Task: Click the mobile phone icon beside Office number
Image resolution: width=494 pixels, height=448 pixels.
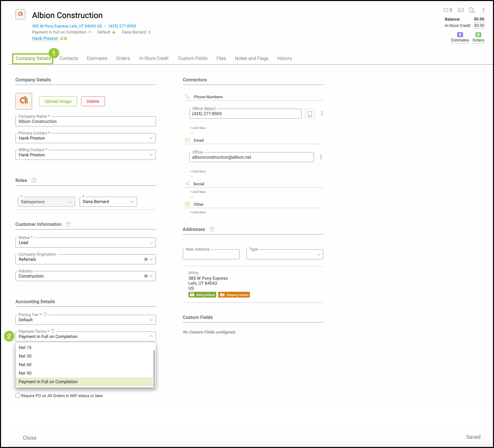Action: click(310, 114)
